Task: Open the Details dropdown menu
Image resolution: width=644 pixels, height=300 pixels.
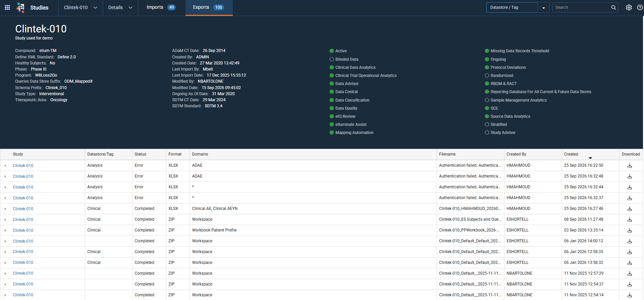Action: [x=120, y=7]
